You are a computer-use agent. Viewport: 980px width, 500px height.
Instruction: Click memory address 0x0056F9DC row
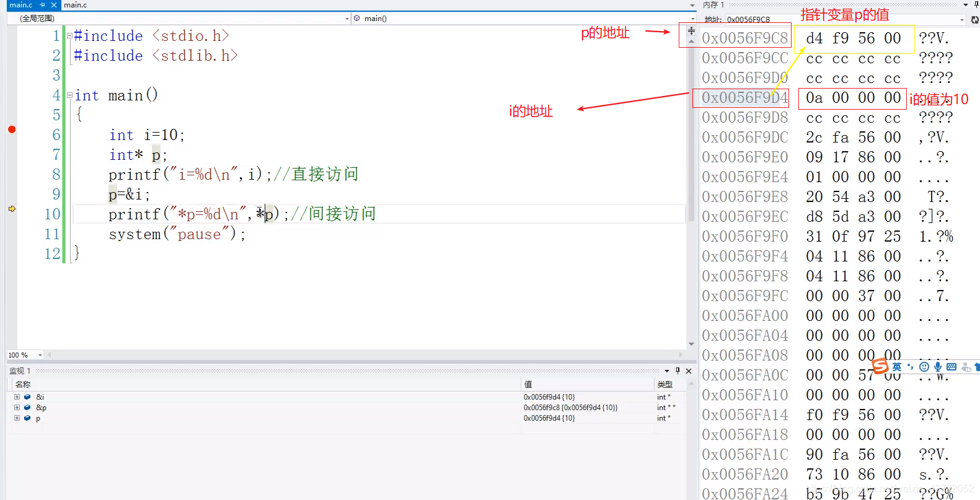pyautogui.click(x=745, y=138)
